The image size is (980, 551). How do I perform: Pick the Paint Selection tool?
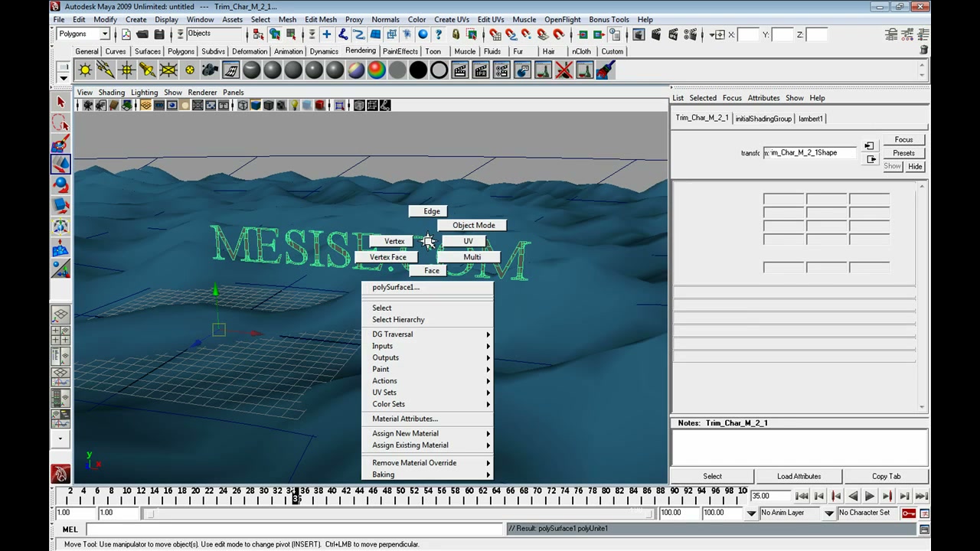pyautogui.click(x=60, y=144)
